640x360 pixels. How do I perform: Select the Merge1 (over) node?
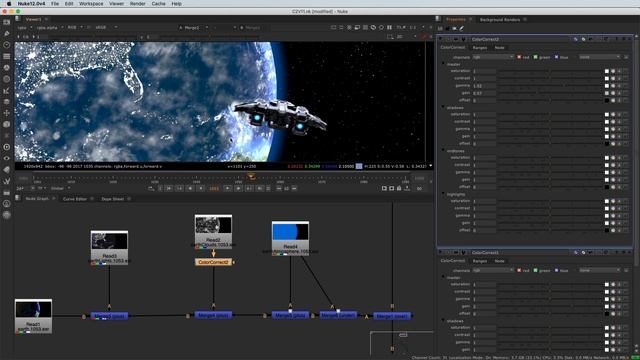pyautogui.click(x=392, y=316)
